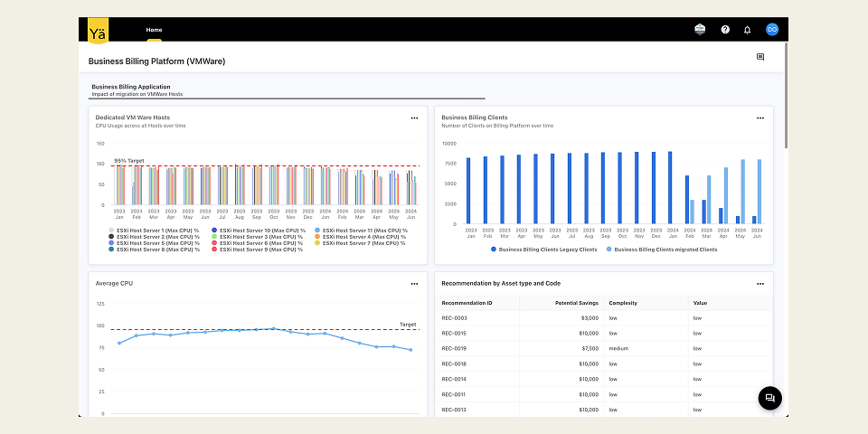The height and width of the screenshot is (434, 868).
Task: Toggle the Legacy Clients legend series
Action: click(543, 250)
